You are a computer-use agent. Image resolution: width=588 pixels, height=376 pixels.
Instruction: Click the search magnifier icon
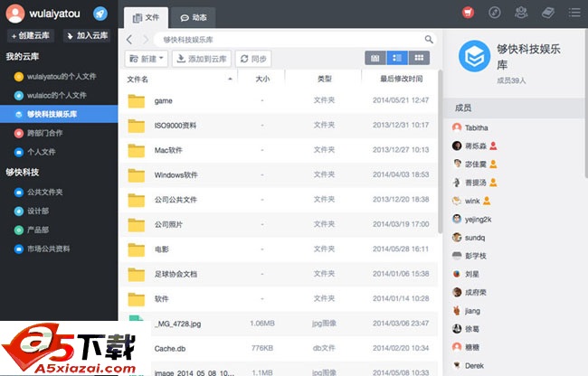429,39
